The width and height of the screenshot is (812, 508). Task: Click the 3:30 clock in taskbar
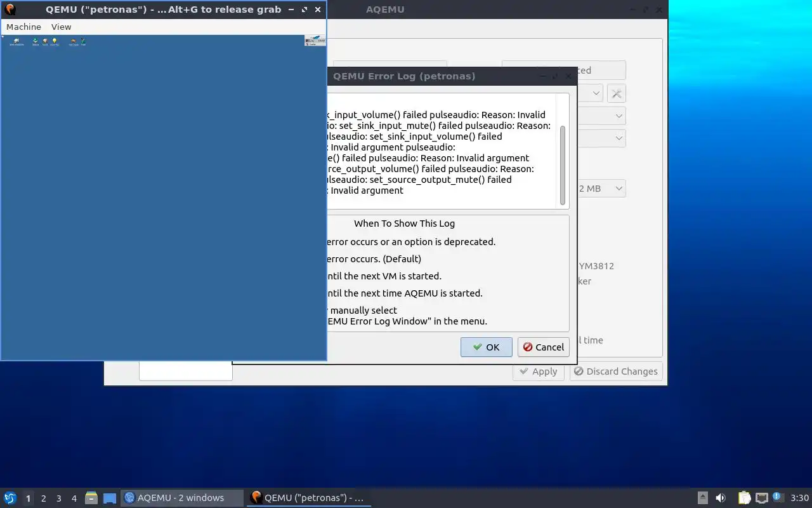pos(799,498)
